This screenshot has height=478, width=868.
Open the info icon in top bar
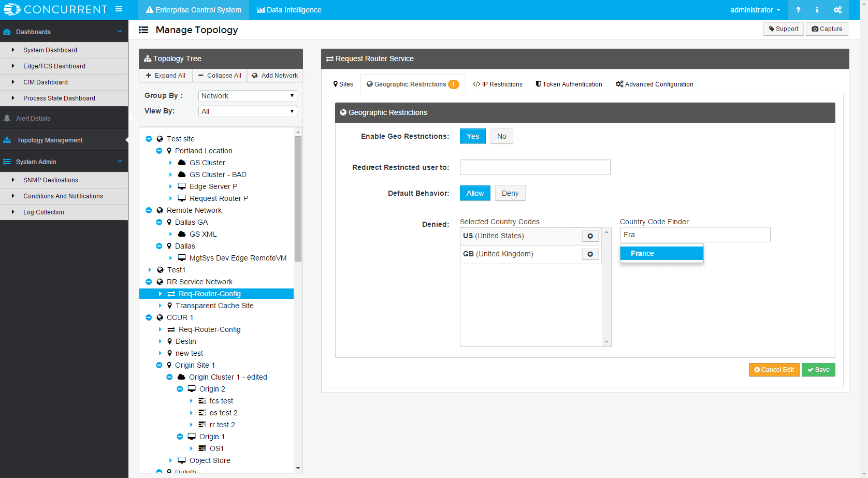(817, 10)
